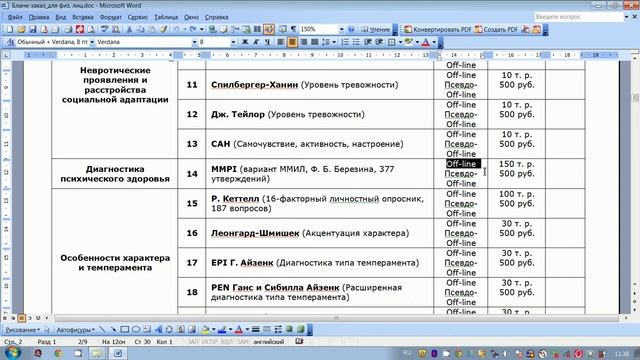Decrease paragraph indent
This screenshot has width=640, height=360.
pos(368,42)
